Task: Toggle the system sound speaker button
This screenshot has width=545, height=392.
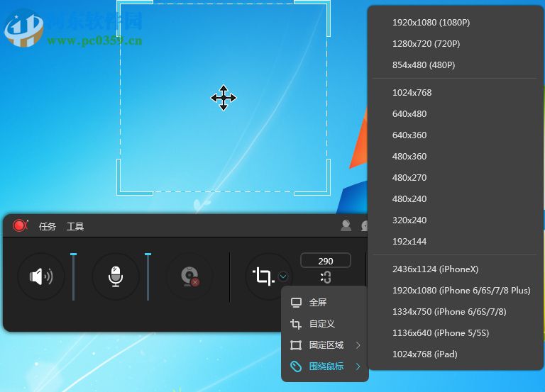Action: 41,276
